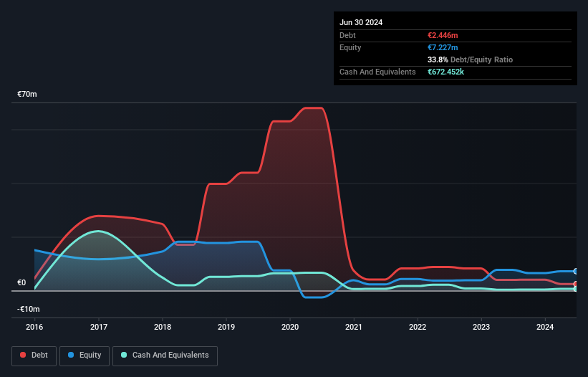Click the €7.227m equity value

pyautogui.click(x=443, y=47)
